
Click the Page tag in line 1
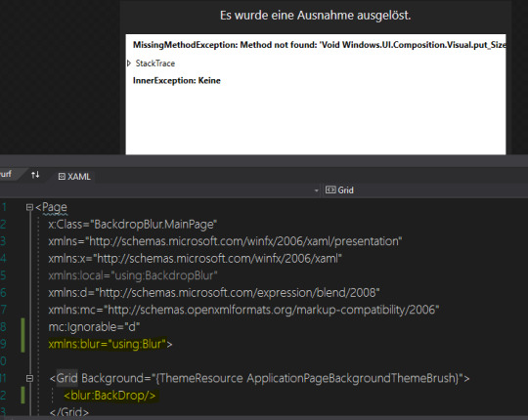54,207
